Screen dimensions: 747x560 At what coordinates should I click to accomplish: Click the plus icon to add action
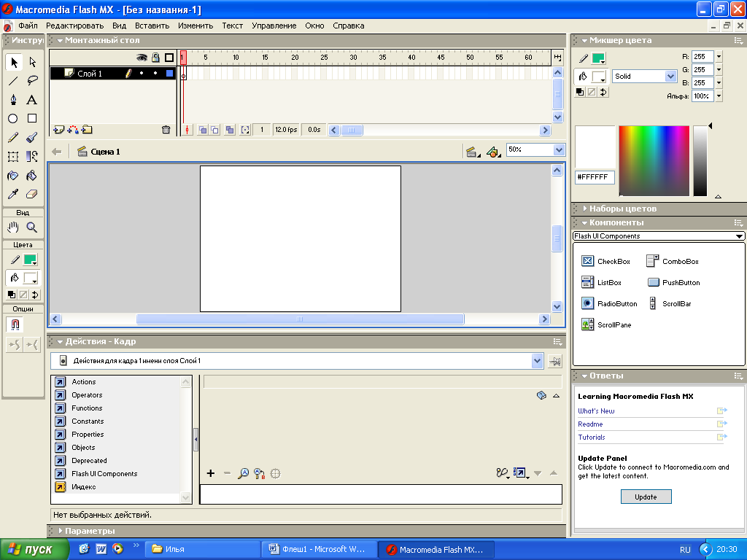click(211, 473)
